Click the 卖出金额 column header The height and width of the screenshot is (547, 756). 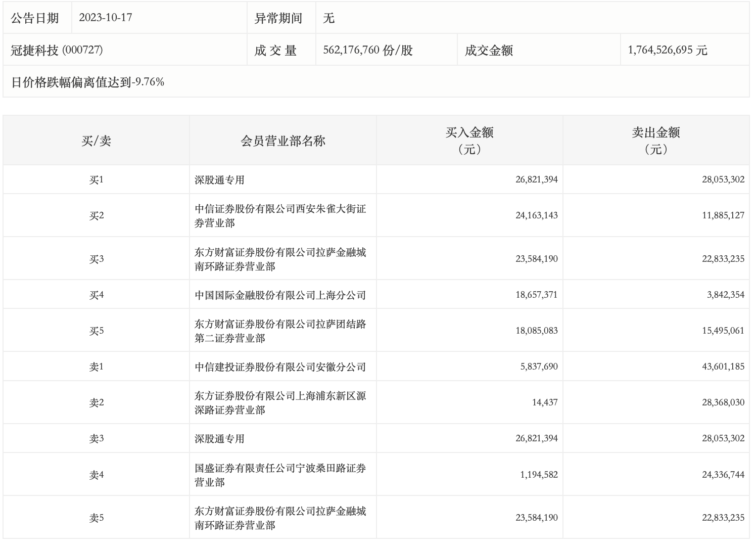coord(655,140)
